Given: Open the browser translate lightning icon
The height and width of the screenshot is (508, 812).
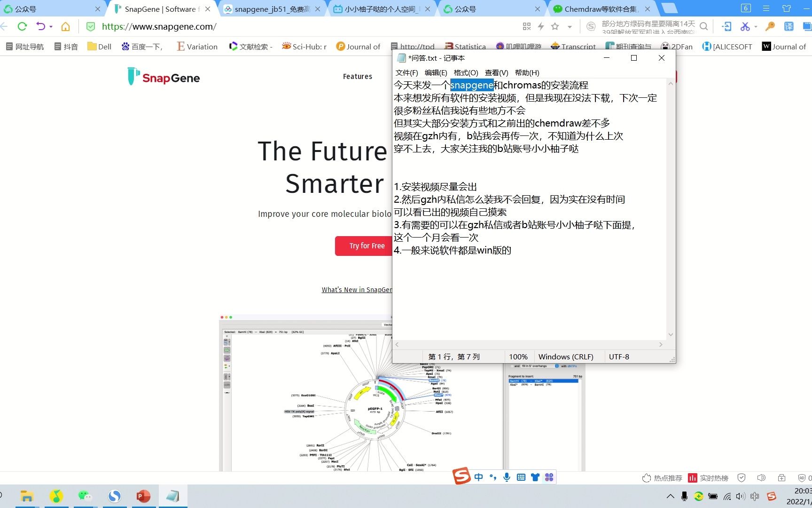Looking at the screenshot, I should (541, 26).
